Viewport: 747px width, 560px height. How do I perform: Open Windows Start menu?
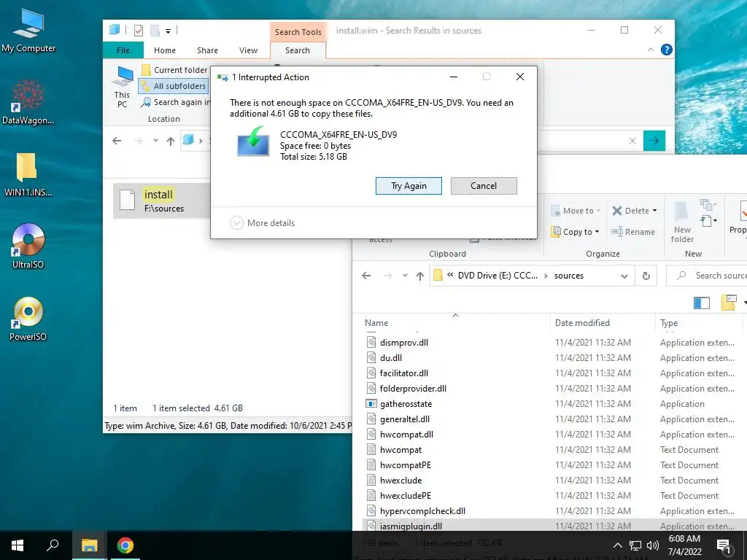click(18, 545)
